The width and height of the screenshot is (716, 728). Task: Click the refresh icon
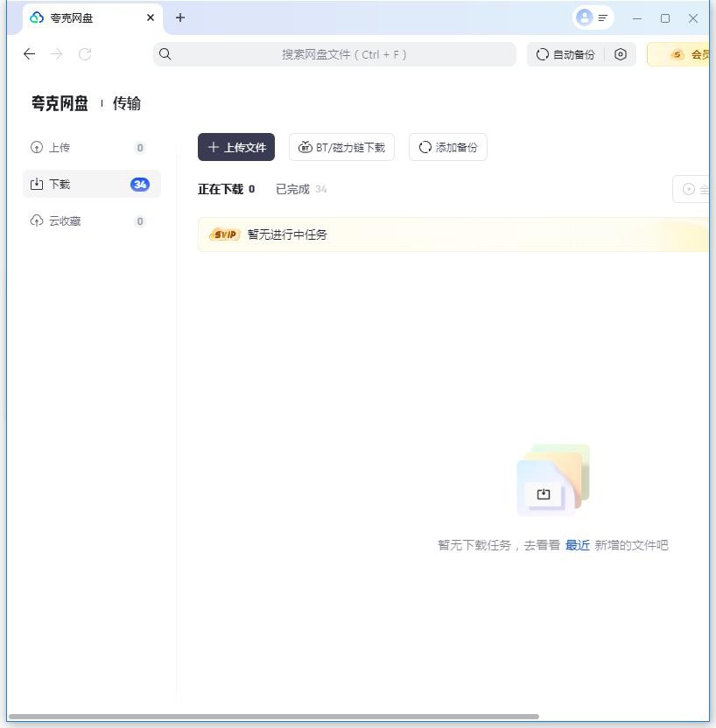85,54
